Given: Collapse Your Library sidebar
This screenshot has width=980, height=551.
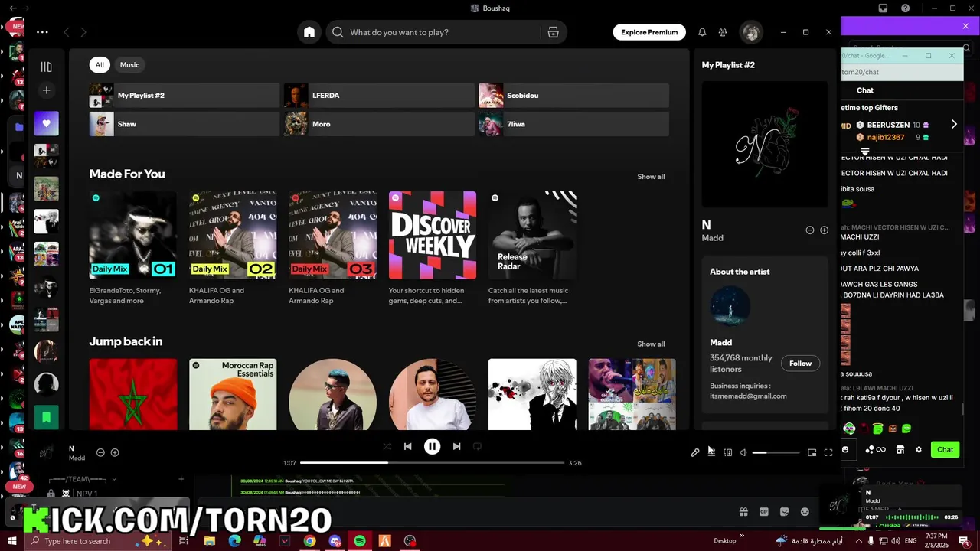Looking at the screenshot, I should (46, 67).
